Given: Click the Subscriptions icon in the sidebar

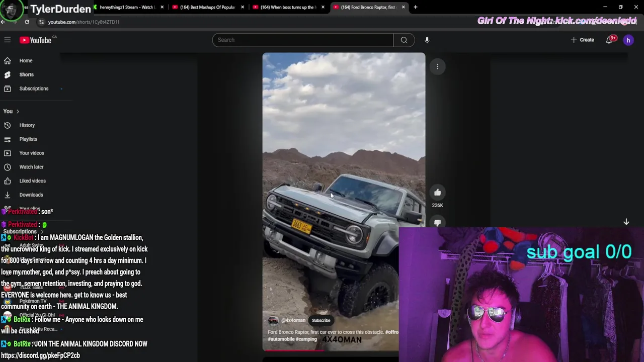Looking at the screenshot, I should point(8,88).
